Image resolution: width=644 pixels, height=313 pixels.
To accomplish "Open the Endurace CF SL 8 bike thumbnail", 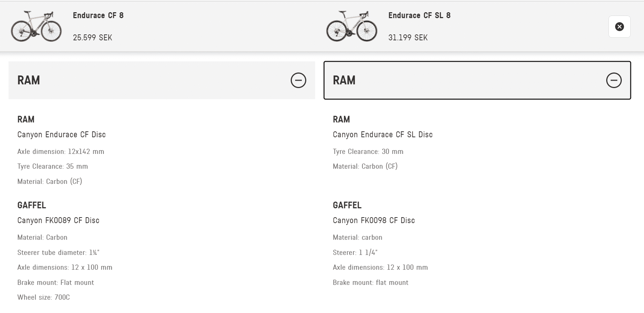I will click(352, 26).
